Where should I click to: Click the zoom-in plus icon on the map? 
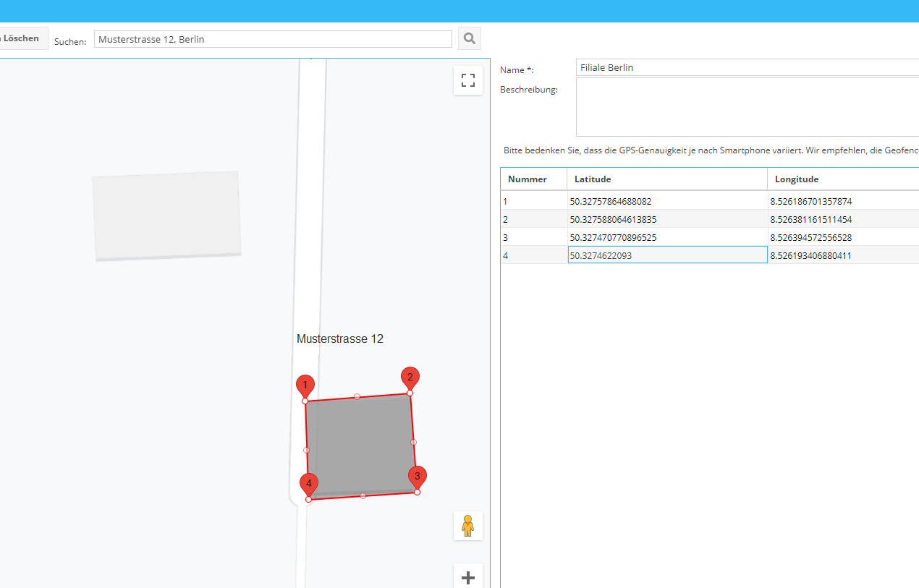pos(467,576)
